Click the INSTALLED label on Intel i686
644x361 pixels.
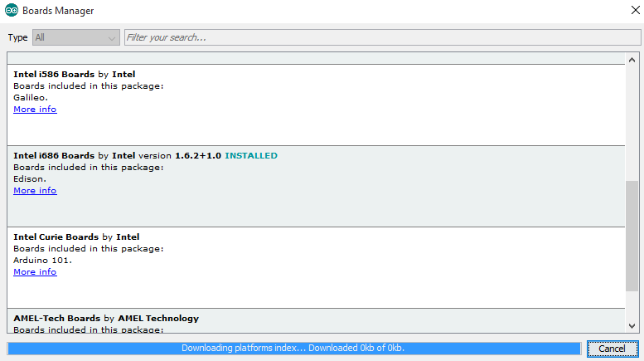tap(251, 156)
